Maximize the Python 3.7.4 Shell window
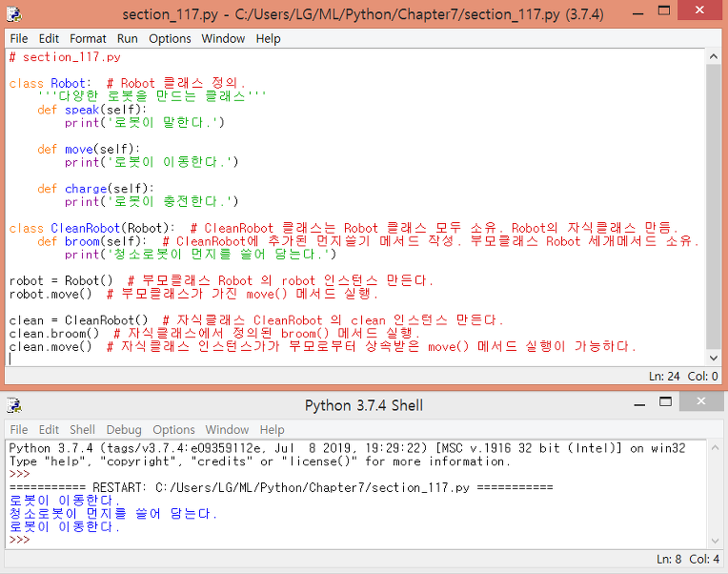728x574 pixels. click(x=665, y=402)
